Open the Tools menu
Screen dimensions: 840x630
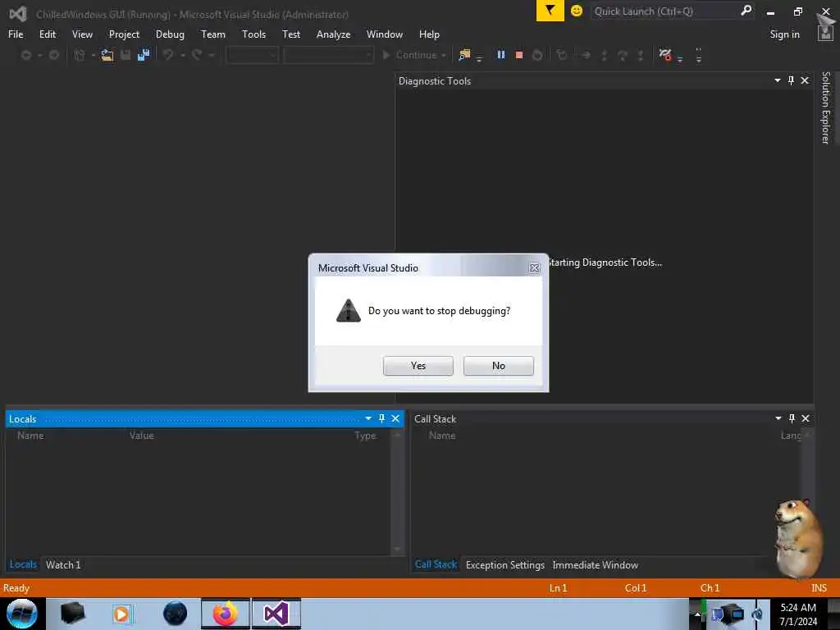click(253, 34)
